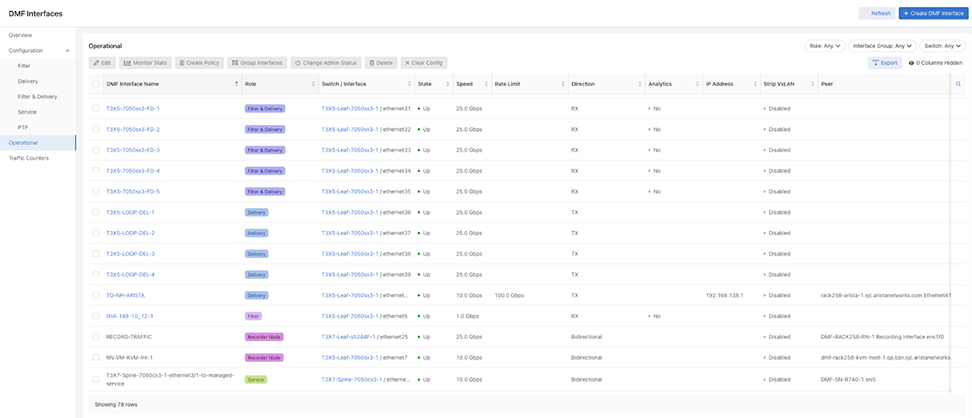Image resolution: width=972 pixels, height=418 pixels.
Task: Click the columns hidden eye icon
Action: click(x=911, y=63)
